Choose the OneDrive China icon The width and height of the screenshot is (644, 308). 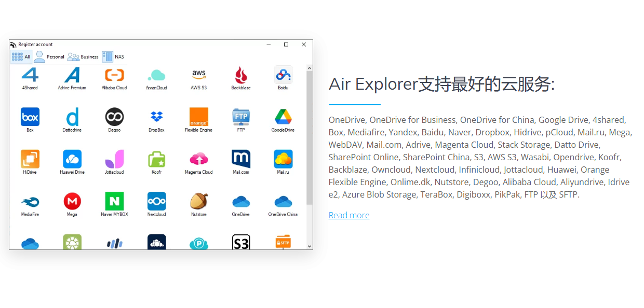pos(283,201)
